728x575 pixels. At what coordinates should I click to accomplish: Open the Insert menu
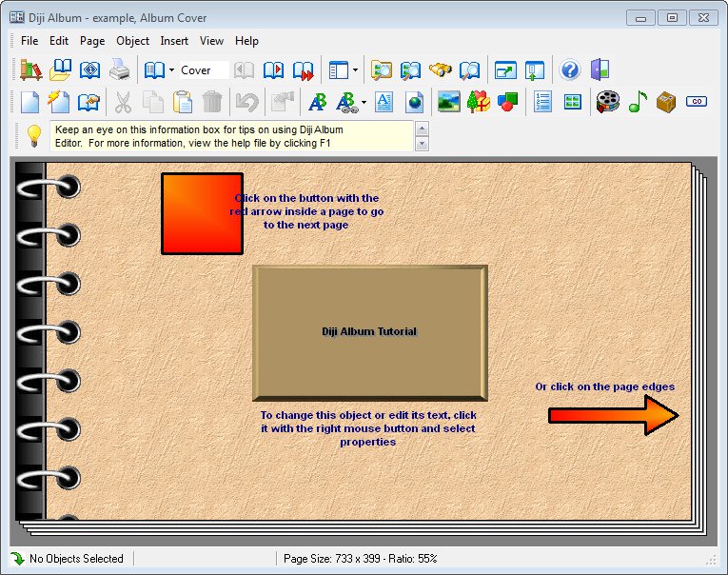coord(174,41)
